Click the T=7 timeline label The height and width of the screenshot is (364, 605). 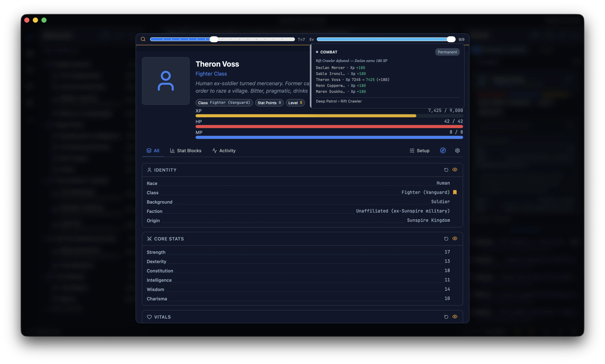coord(301,39)
